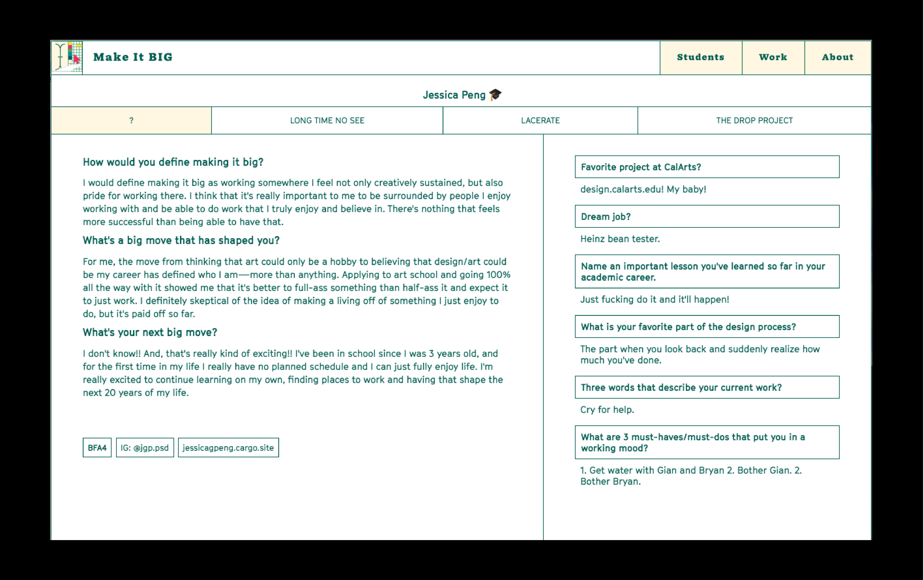Click the paragraph starting 'I would define making it big'
Image resolution: width=924 pixels, height=580 pixels.
[297, 202]
